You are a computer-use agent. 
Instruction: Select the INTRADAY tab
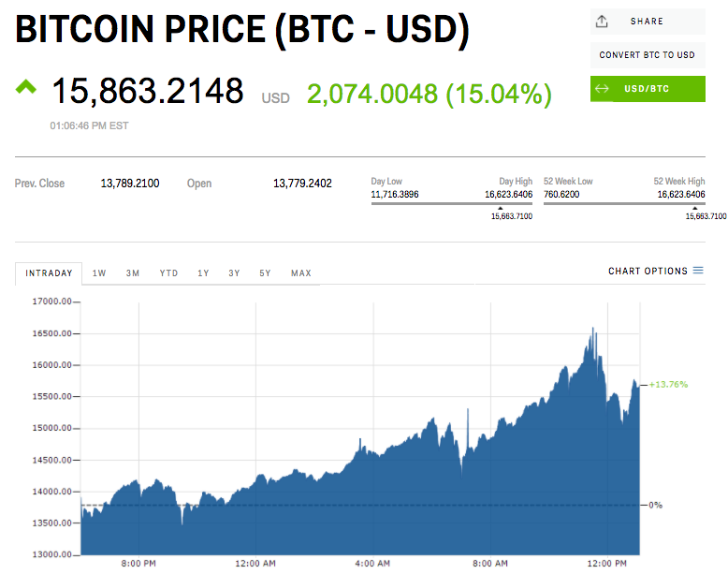pyautogui.click(x=49, y=273)
